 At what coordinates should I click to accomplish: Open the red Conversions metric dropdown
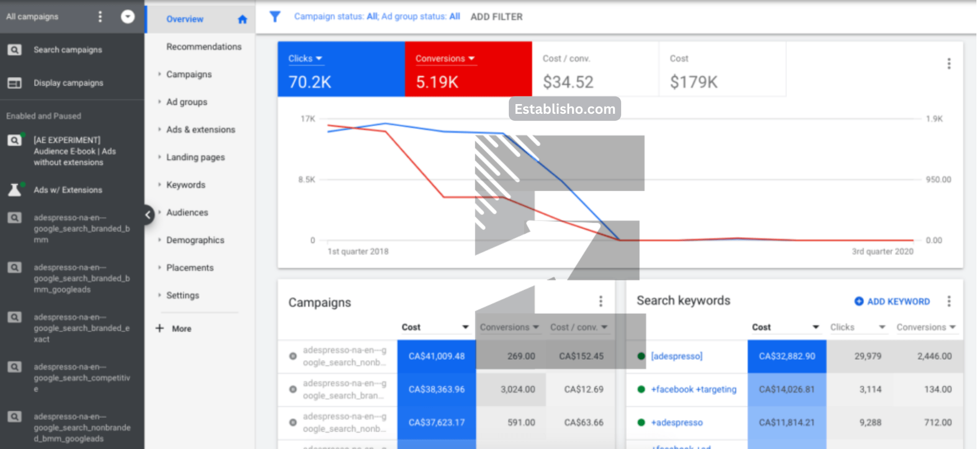[445, 59]
